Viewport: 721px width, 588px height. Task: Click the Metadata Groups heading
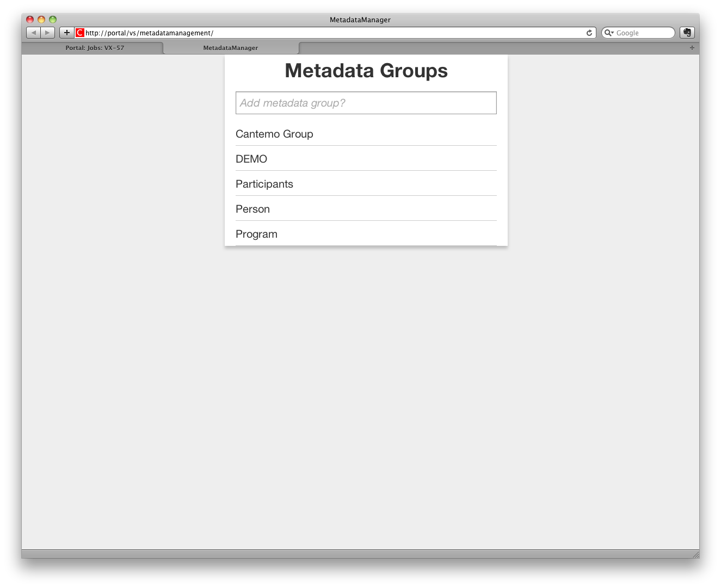(366, 71)
